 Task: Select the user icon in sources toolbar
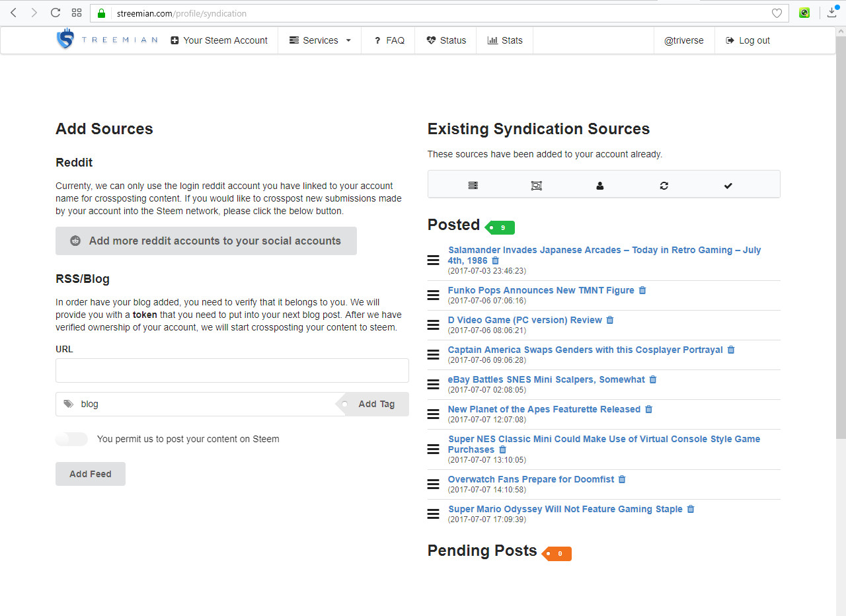[600, 186]
